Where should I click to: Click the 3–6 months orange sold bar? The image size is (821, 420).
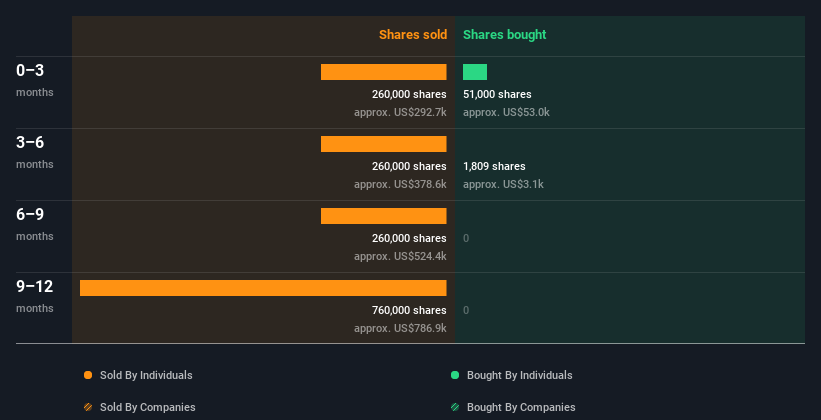point(383,144)
